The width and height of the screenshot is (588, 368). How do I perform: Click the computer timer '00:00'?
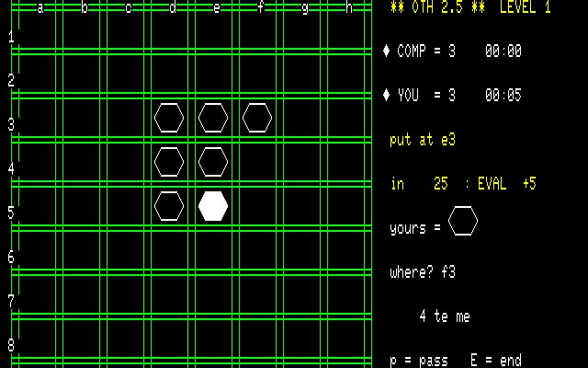503,51
